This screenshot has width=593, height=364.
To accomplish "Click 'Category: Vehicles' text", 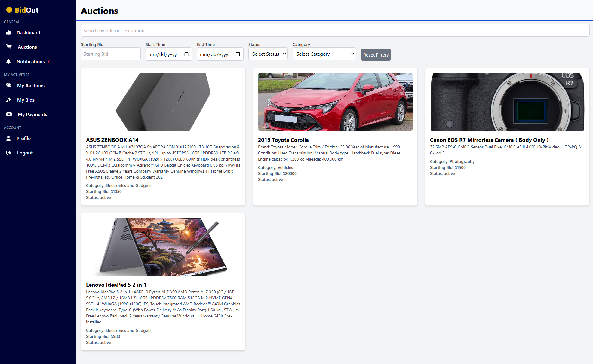I will coord(275,167).
